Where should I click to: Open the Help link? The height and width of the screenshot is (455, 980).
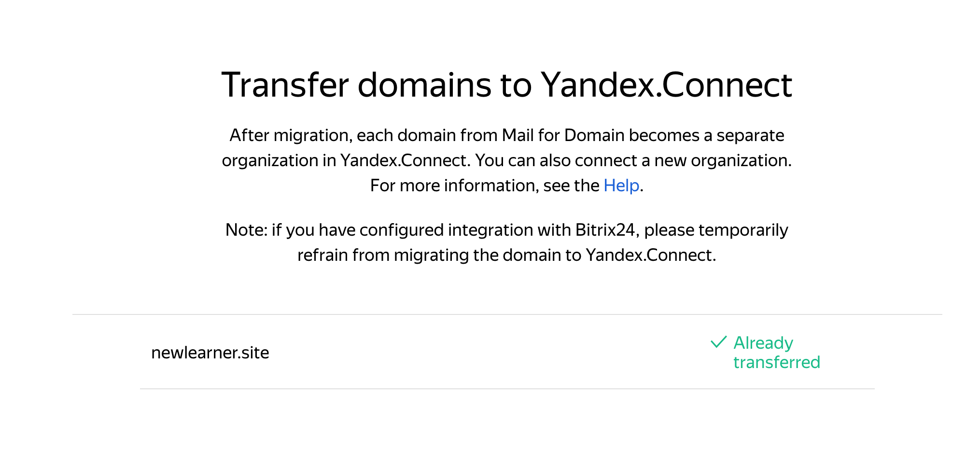point(621,185)
